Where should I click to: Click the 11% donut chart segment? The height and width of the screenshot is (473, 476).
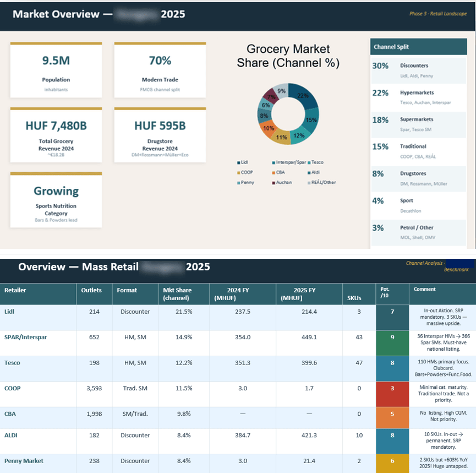pyautogui.click(x=281, y=137)
